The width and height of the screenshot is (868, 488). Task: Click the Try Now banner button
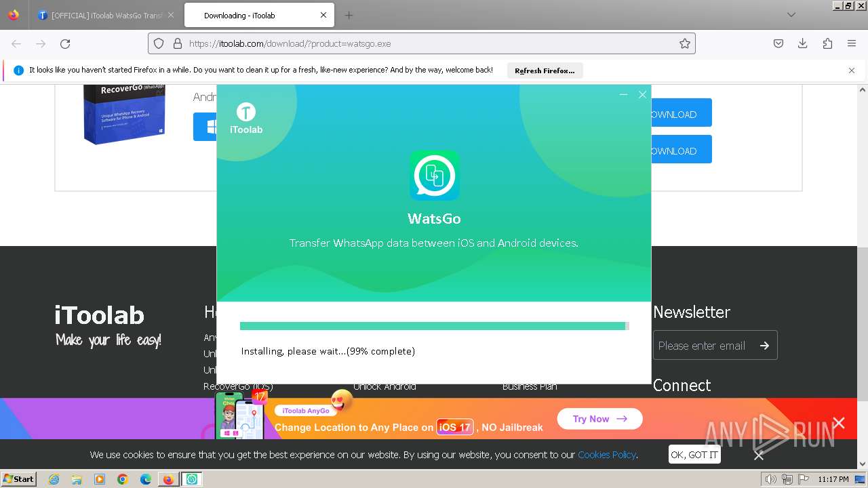pyautogui.click(x=599, y=419)
